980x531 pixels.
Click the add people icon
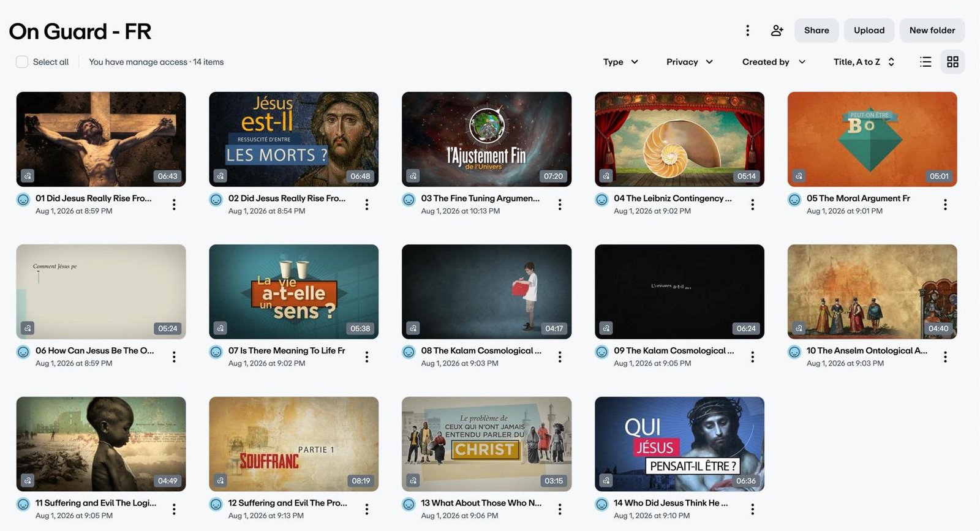[777, 31]
